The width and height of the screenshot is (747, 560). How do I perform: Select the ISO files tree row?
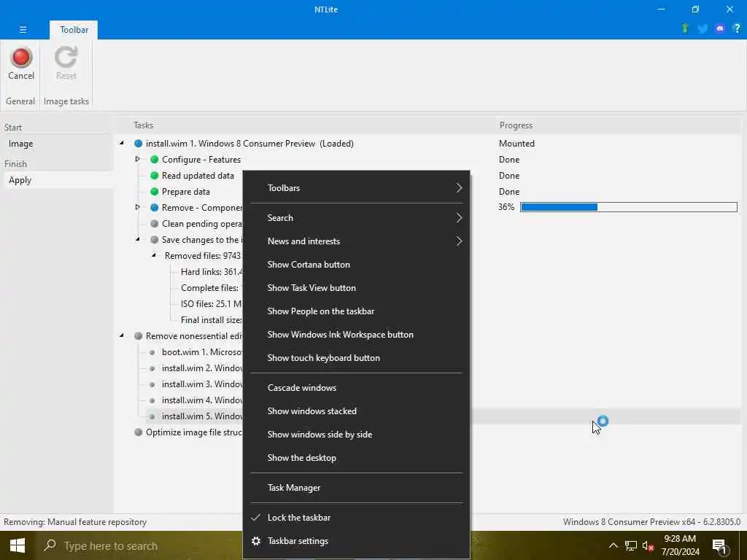(211, 304)
